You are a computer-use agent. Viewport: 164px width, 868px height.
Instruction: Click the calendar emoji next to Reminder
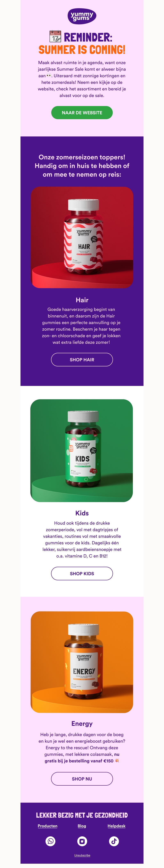(x=55, y=37)
